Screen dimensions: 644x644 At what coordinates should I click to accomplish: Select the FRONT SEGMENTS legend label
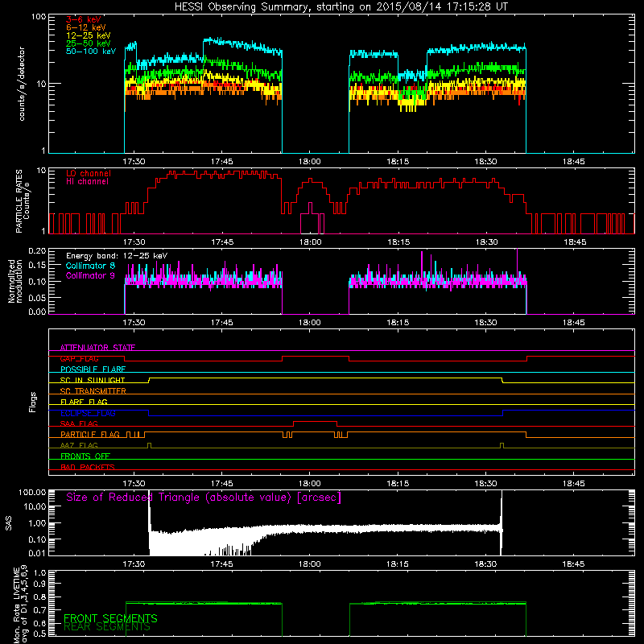(110, 618)
